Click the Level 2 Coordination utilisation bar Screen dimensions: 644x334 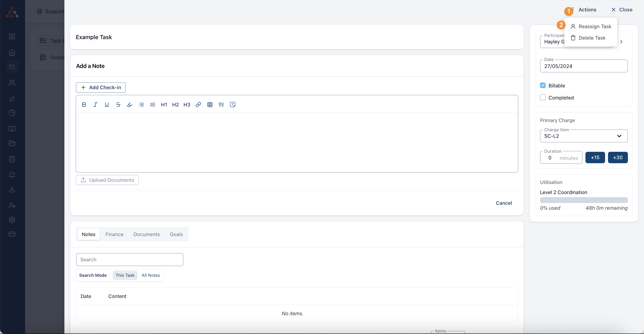[x=584, y=200]
